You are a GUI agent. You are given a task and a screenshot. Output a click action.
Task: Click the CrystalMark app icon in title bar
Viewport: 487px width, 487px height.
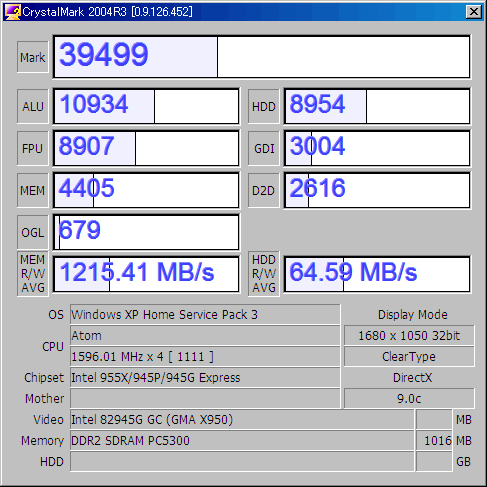coord(12,12)
